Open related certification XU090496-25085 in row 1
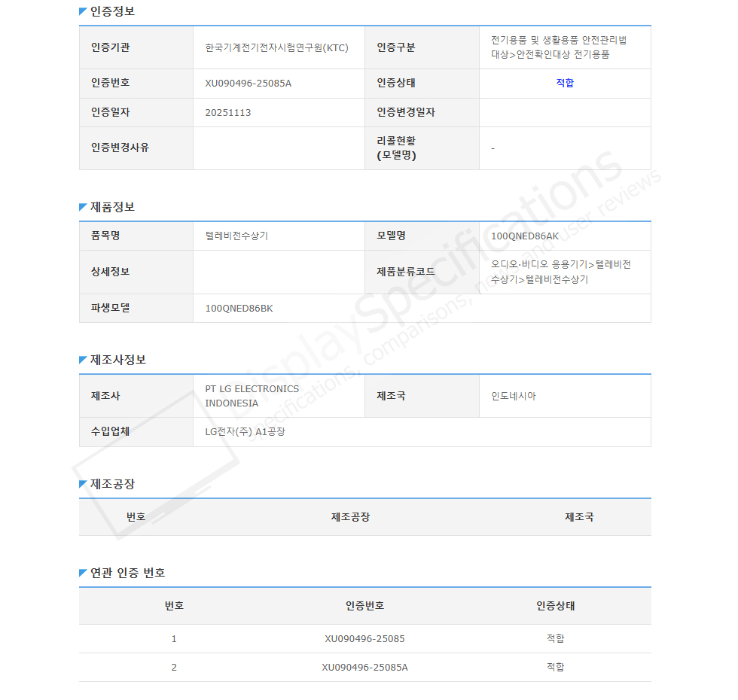The height and width of the screenshot is (700, 738). coord(364,639)
